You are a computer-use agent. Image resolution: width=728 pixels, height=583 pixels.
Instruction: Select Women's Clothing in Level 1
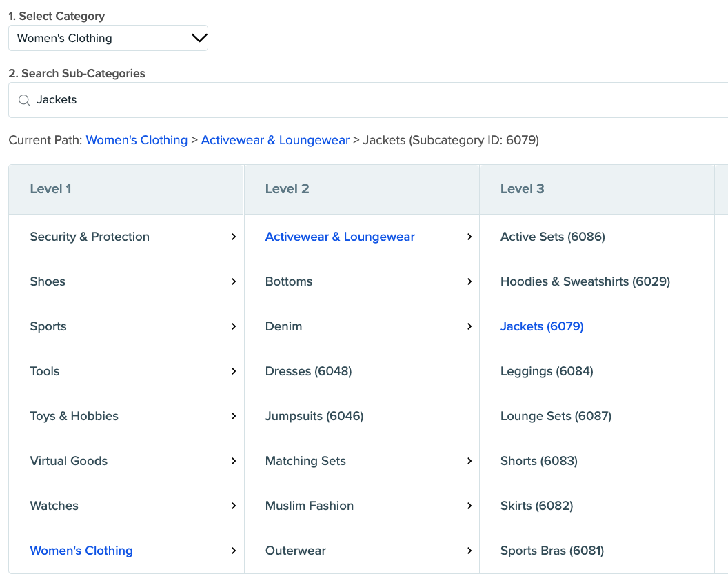point(81,551)
